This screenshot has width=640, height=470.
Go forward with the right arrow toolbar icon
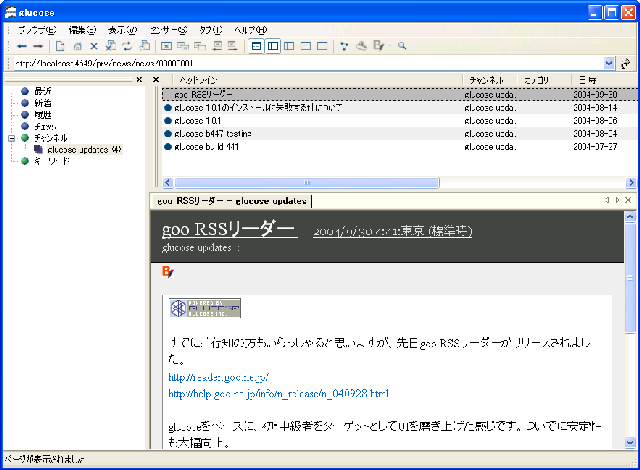tap(38, 46)
